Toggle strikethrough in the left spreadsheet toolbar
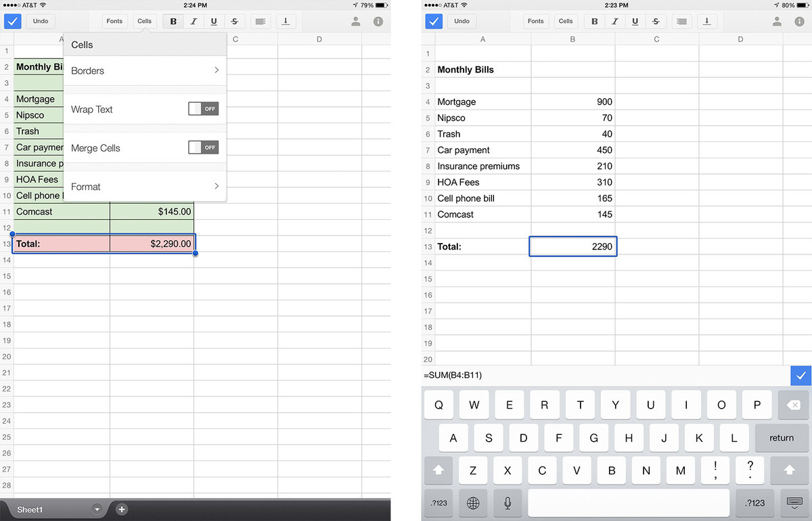812x521 pixels. 234,21
